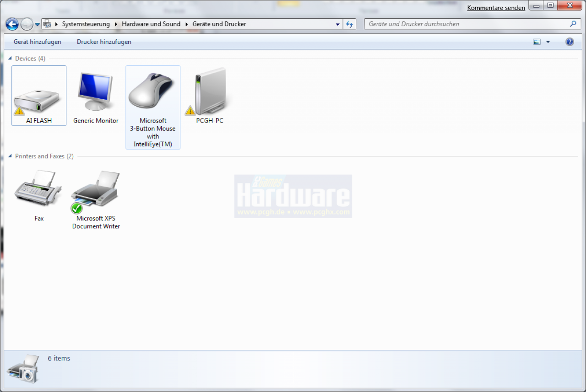Click the details pane printer camera icon
586x392 pixels.
click(23, 369)
